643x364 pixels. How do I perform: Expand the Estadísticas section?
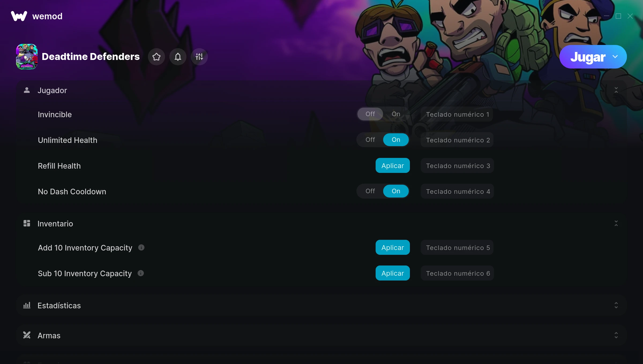point(616,305)
